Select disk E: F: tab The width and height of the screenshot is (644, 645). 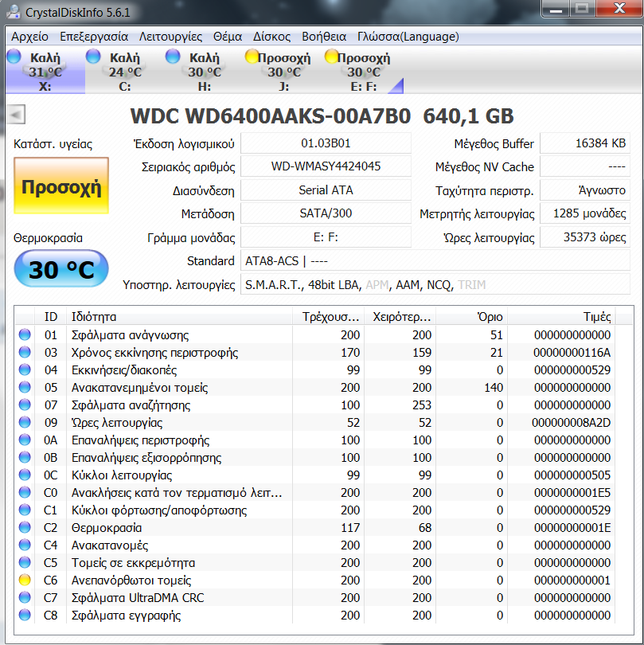pyautogui.click(x=364, y=71)
